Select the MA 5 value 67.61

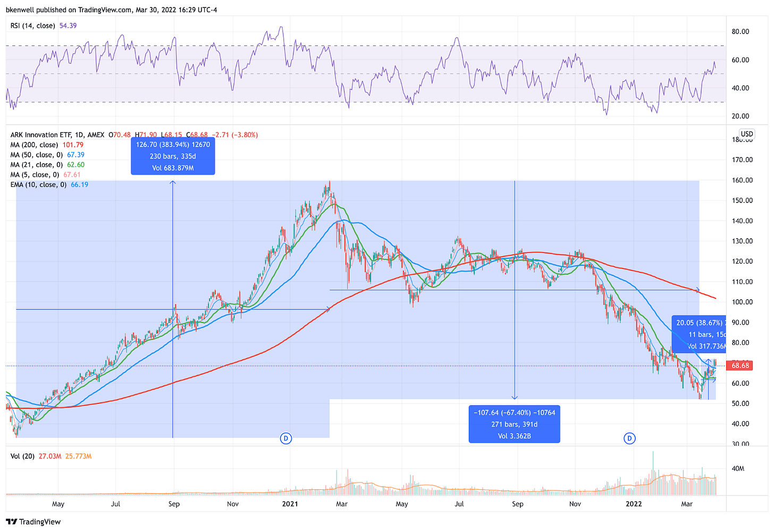coord(72,174)
